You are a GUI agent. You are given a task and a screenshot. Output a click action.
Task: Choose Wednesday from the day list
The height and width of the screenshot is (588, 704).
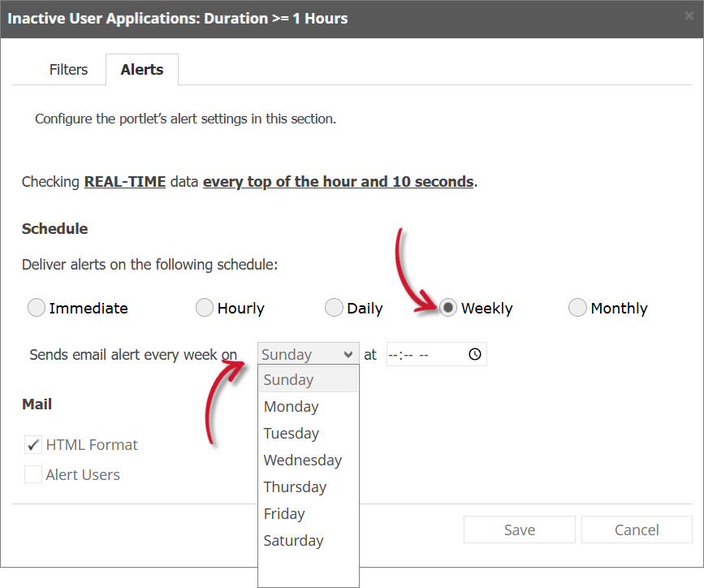coord(303,460)
